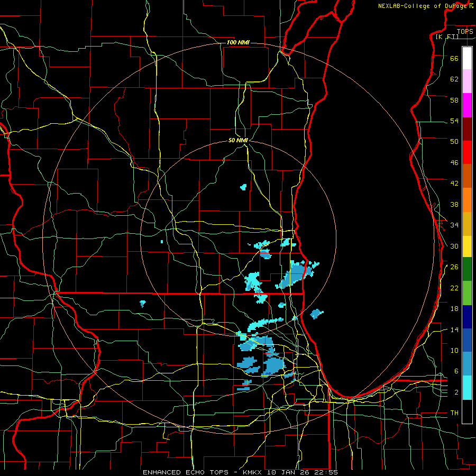476x476 pixels.
Task: Click the "26" legend value
Action: [454, 267]
